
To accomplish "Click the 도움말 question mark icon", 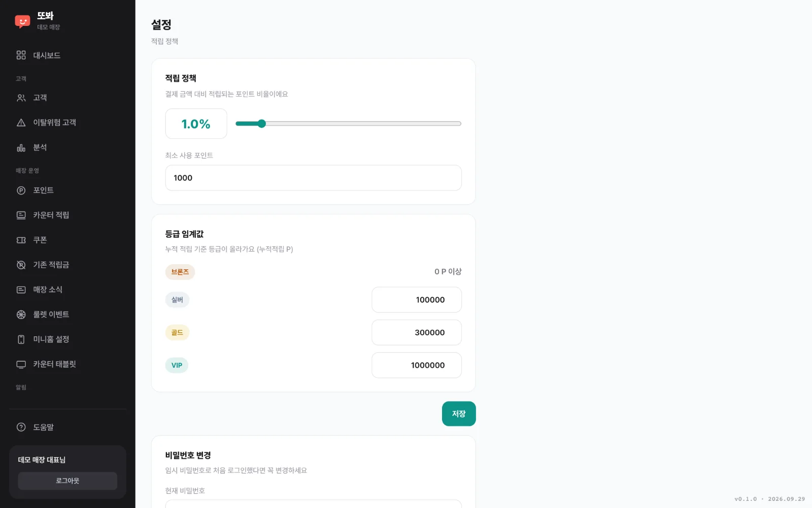I will [21, 427].
